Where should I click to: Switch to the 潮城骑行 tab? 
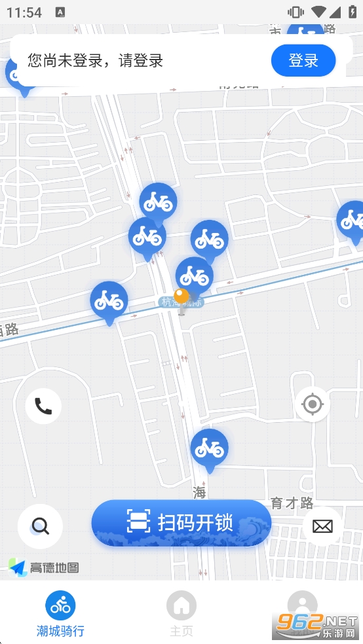[60, 614]
